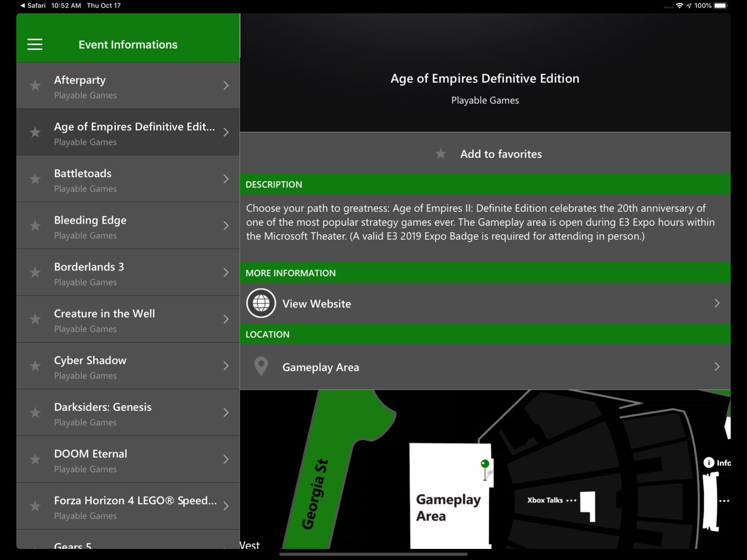
Task: Toggle Borderlands 3 favorite star
Action: 35,273
